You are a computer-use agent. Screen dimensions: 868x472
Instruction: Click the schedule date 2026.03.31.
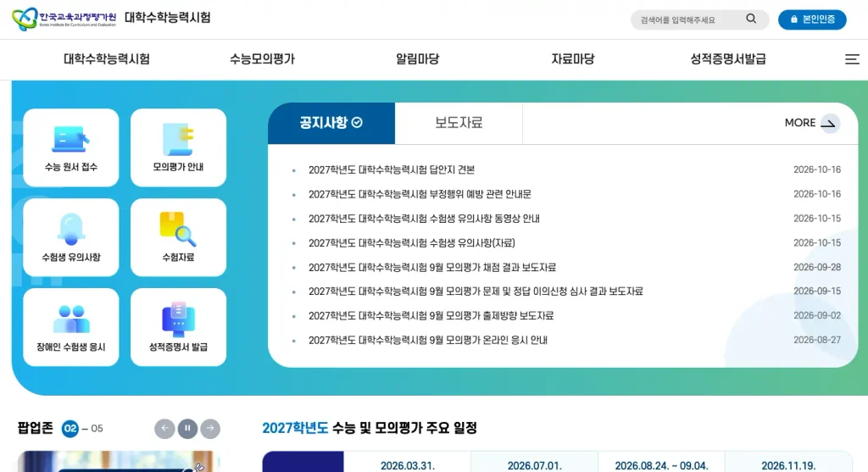408,466
